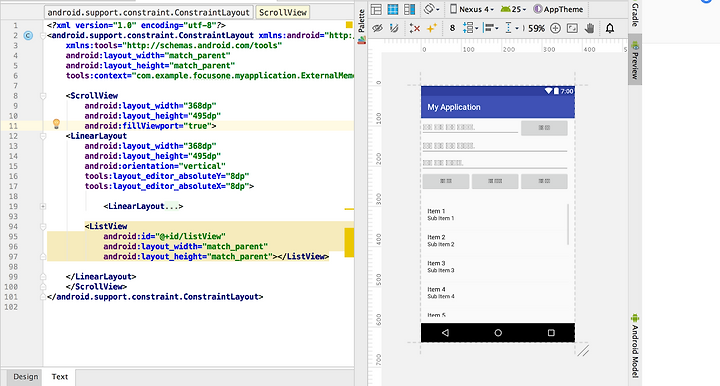Click the ConstraintLayout breadcrumb
Viewport: 720px width, 386px height.
pos(149,12)
